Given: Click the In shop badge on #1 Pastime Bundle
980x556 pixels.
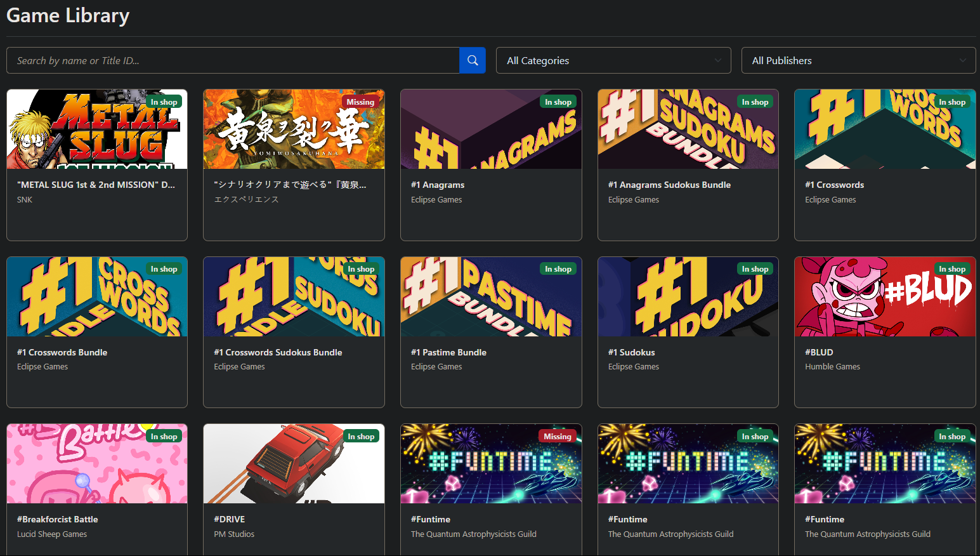Looking at the screenshot, I should [x=558, y=269].
